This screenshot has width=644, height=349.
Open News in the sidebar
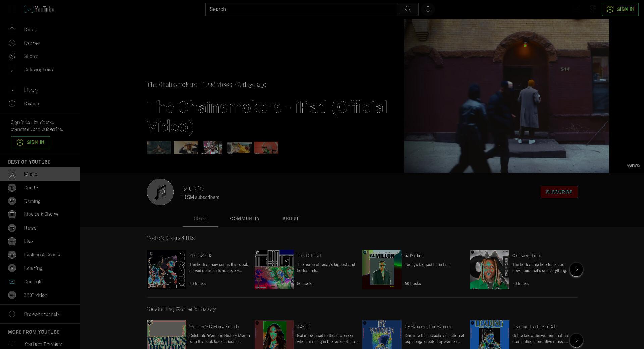click(x=40, y=228)
